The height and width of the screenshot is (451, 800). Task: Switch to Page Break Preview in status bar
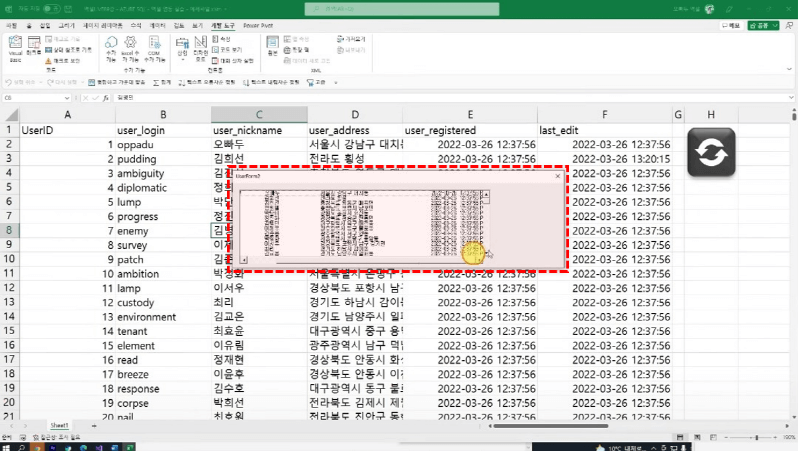point(713,437)
